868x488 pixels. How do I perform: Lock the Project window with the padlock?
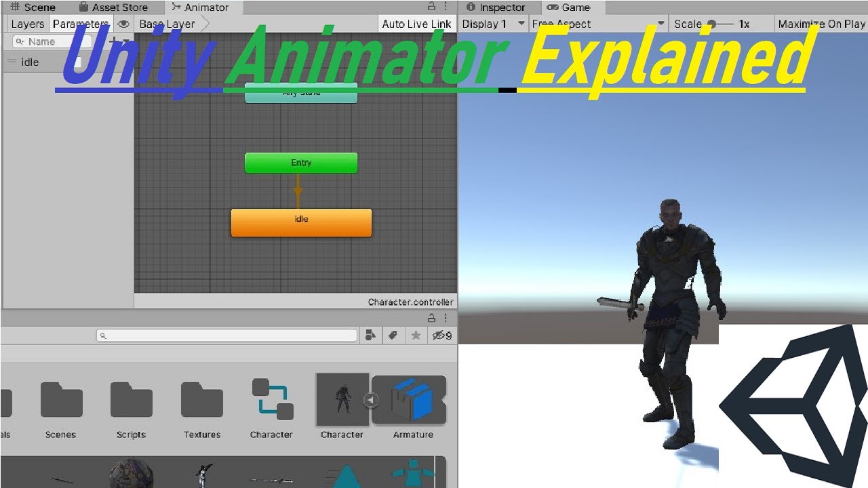coord(432,318)
